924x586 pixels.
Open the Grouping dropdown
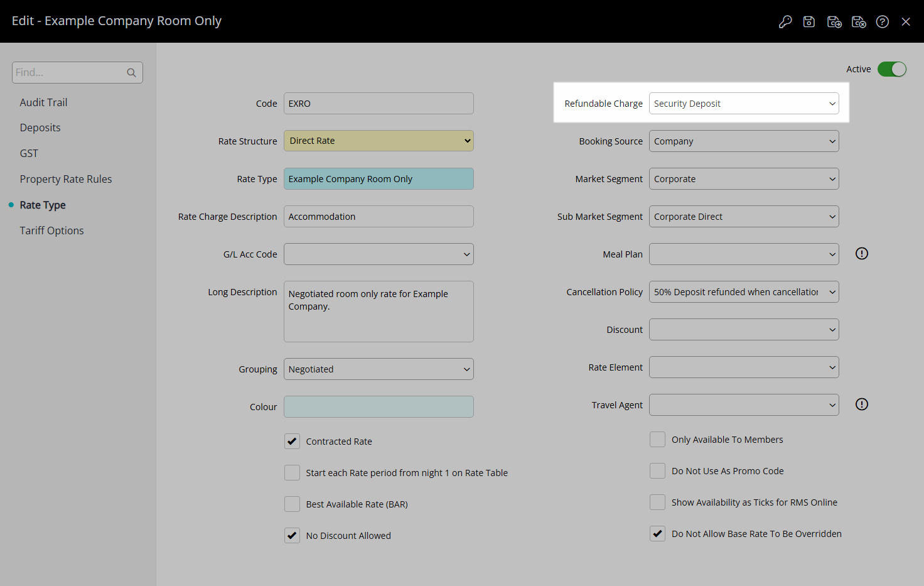[x=379, y=369]
